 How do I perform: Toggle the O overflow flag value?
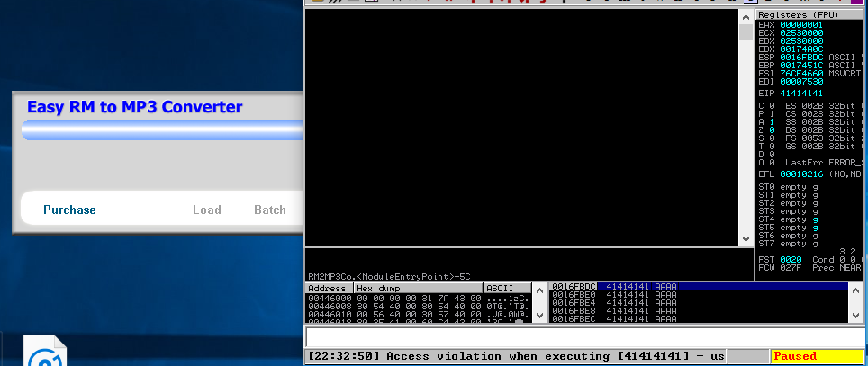tap(772, 163)
